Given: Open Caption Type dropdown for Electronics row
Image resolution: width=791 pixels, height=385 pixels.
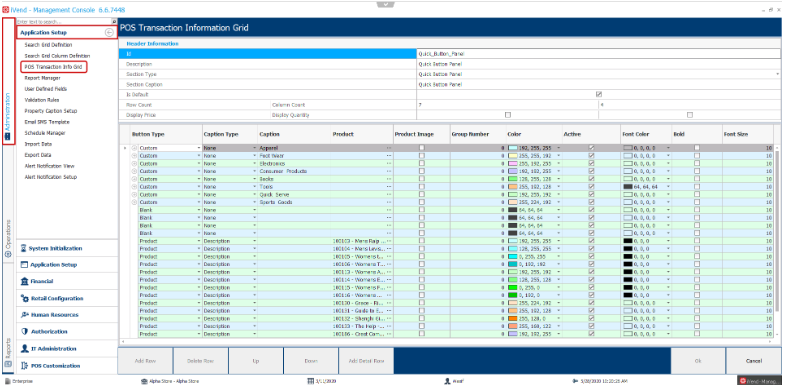Looking at the screenshot, I should [254, 163].
